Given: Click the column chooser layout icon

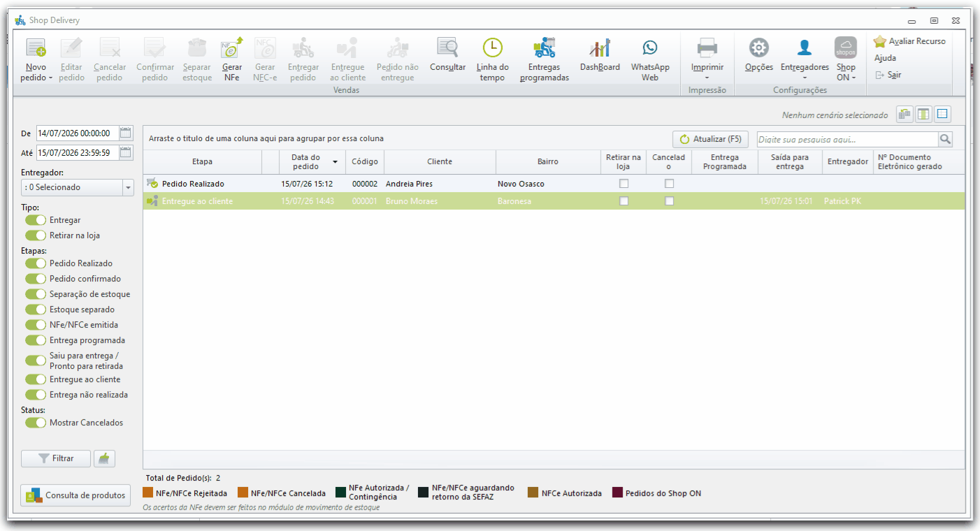Looking at the screenshot, I should [923, 115].
